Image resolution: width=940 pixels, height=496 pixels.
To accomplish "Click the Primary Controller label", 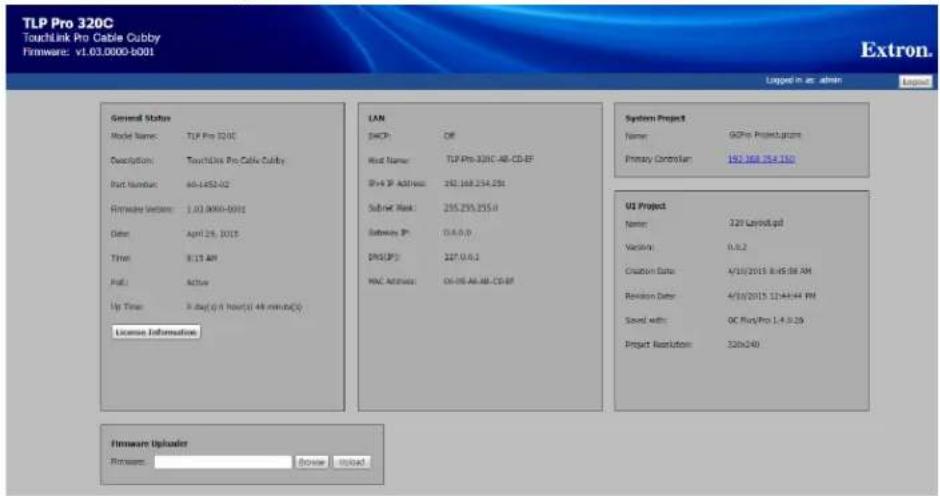I will (x=658, y=159).
